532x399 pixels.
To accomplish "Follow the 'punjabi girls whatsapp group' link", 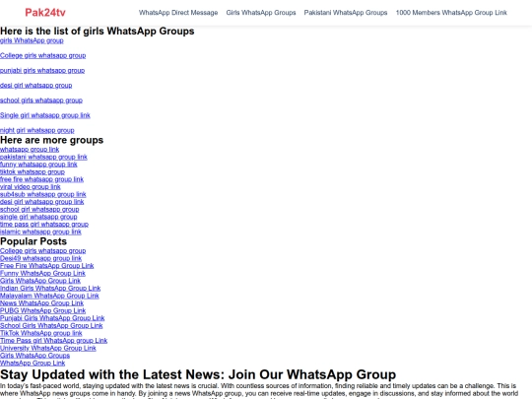I will point(42,71).
